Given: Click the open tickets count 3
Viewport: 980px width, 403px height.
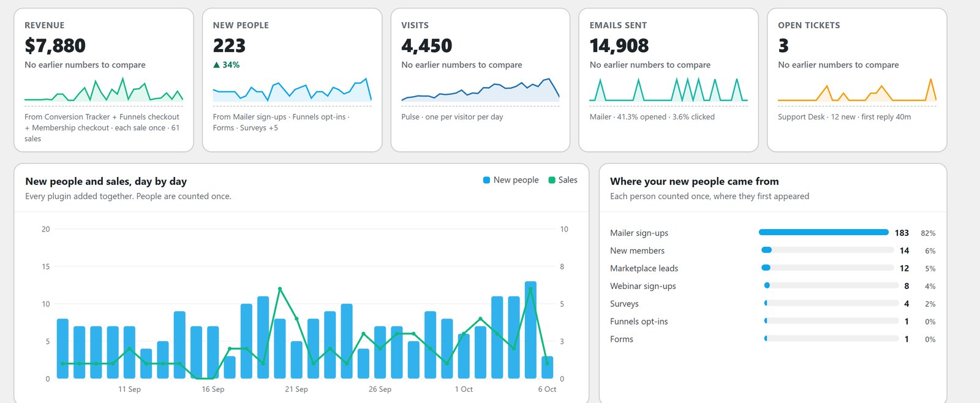Looking at the screenshot, I should click(783, 45).
